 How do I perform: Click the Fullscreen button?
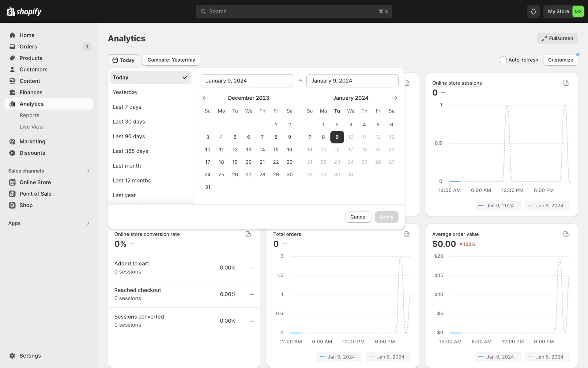pyautogui.click(x=557, y=38)
